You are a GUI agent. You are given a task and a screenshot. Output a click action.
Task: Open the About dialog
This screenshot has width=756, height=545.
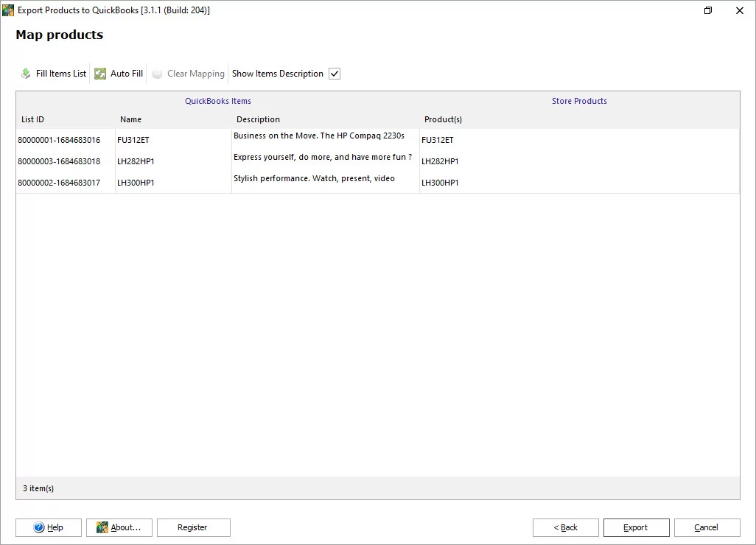click(119, 527)
